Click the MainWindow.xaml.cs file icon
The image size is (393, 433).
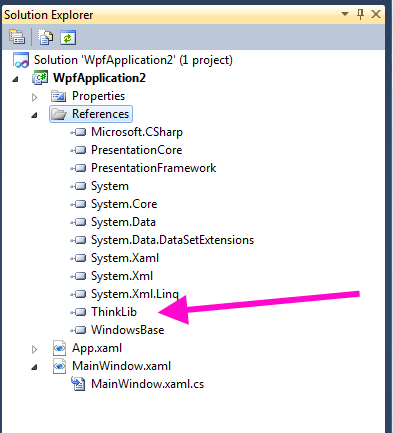pyautogui.click(x=78, y=384)
